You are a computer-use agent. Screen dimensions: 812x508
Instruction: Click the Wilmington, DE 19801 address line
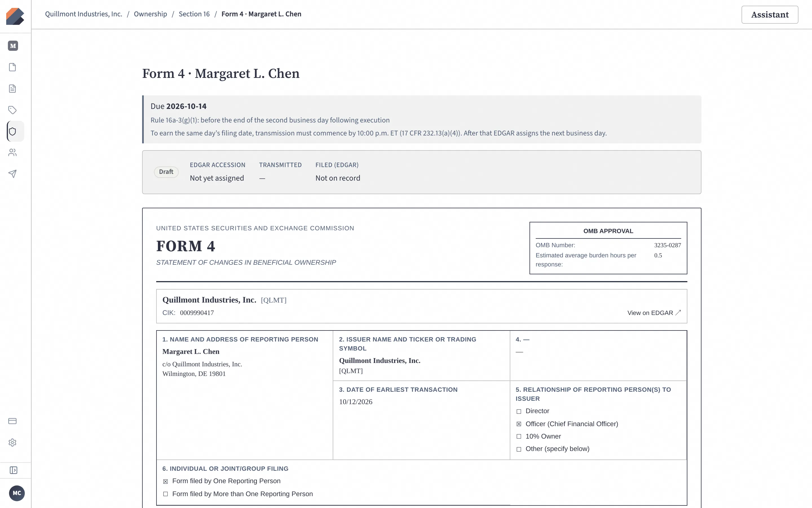(194, 374)
